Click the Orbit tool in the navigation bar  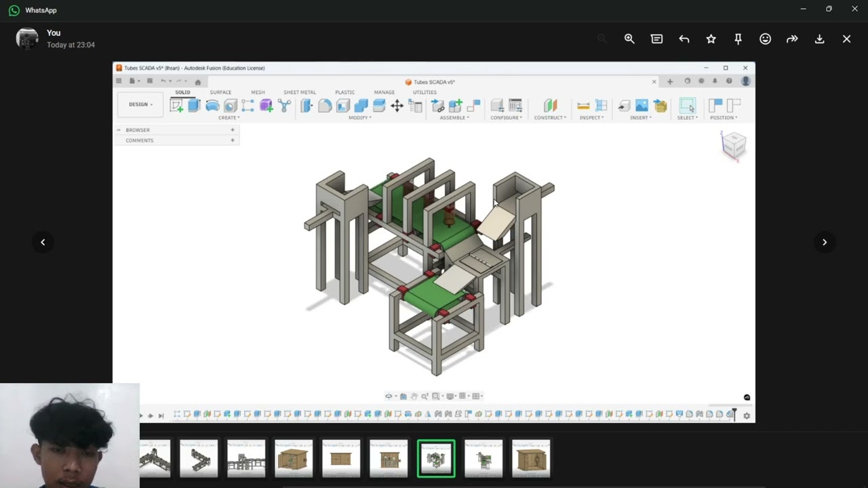click(389, 396)
